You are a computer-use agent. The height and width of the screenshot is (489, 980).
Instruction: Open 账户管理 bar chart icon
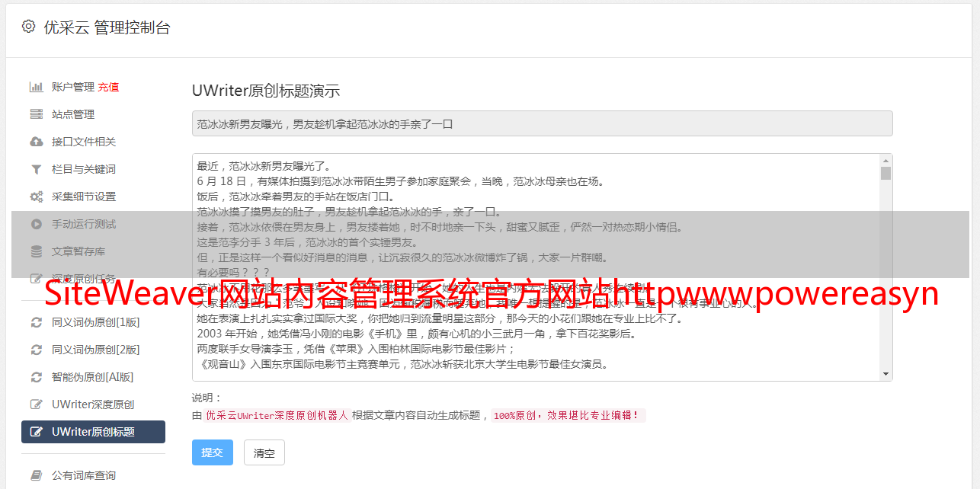(x=36, y=87)
